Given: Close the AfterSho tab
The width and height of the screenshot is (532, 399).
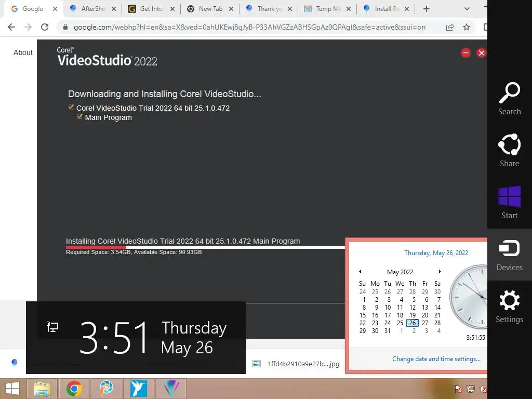Looking at the screenshot, I should [x=114, y=9].
